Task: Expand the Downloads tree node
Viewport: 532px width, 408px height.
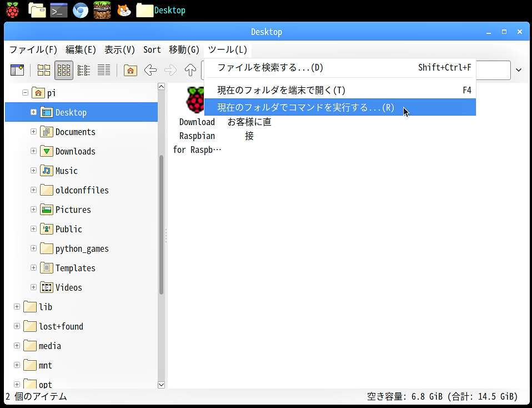Action: click(33, 151)
